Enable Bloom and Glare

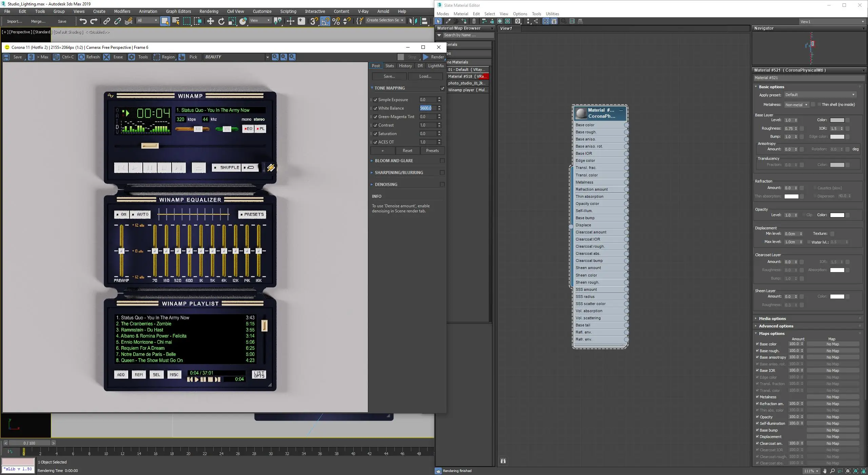(442, 160)
